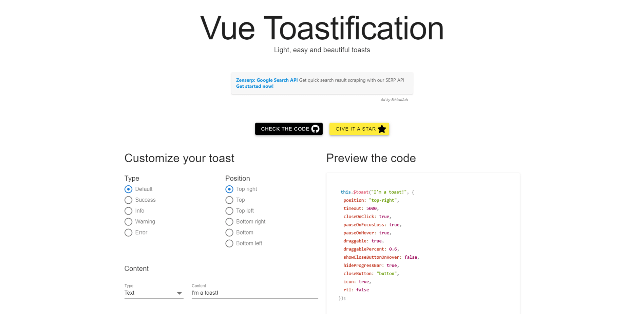
Task: Click the star icon on Give It a Star
Action: click(382, 129)
